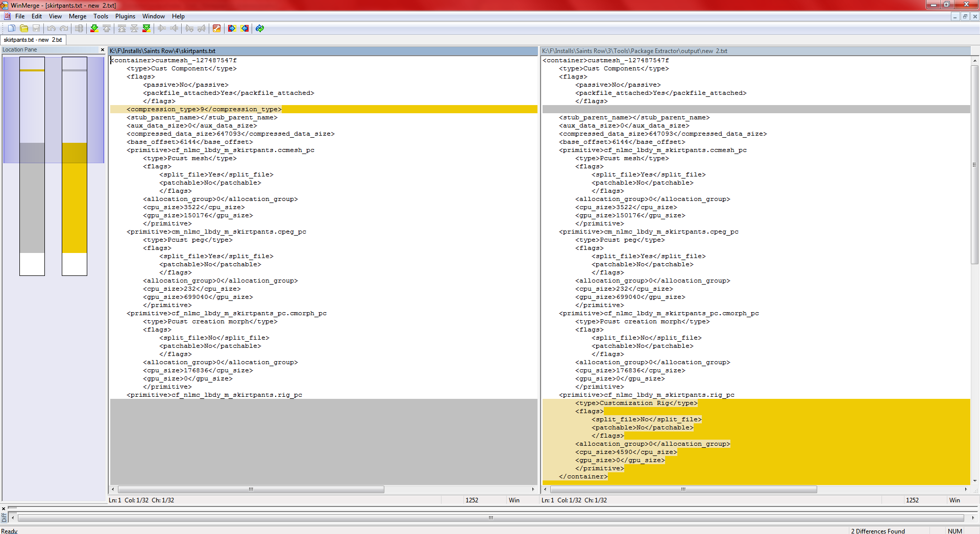Click left pane codepage 1252 status
980x534 pixels.
[x=472, y=500]
